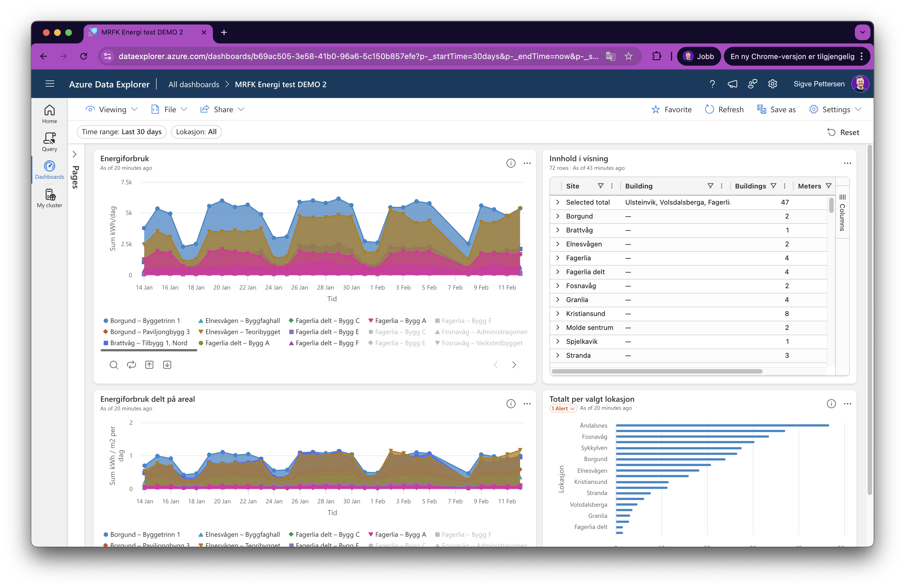Screen dimensions: 905x588
Task: Refresh the dashboard
Action: 724,109
